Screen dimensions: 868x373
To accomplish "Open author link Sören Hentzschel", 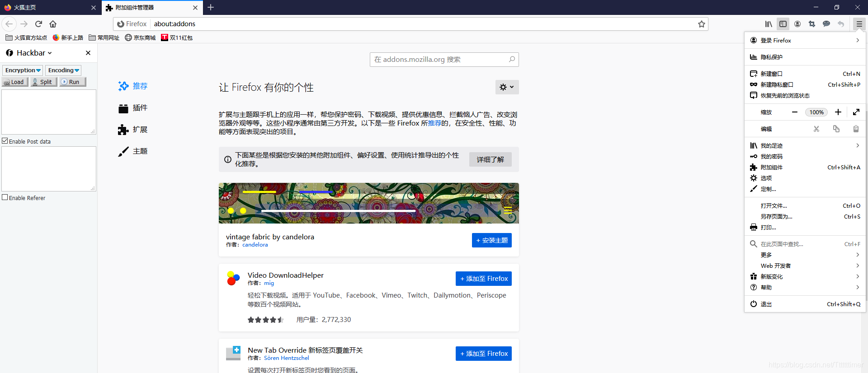I will [287, 358].
